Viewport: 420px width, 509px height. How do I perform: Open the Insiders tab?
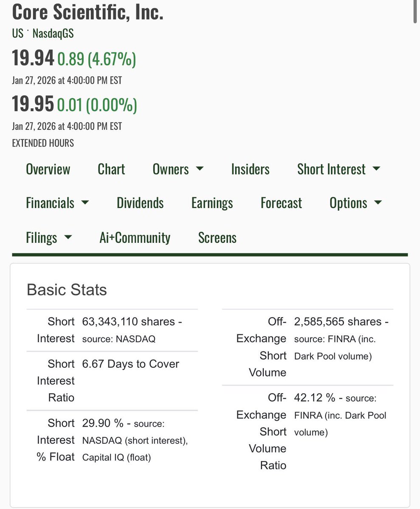pyautogui.click(x=250, y=169)
